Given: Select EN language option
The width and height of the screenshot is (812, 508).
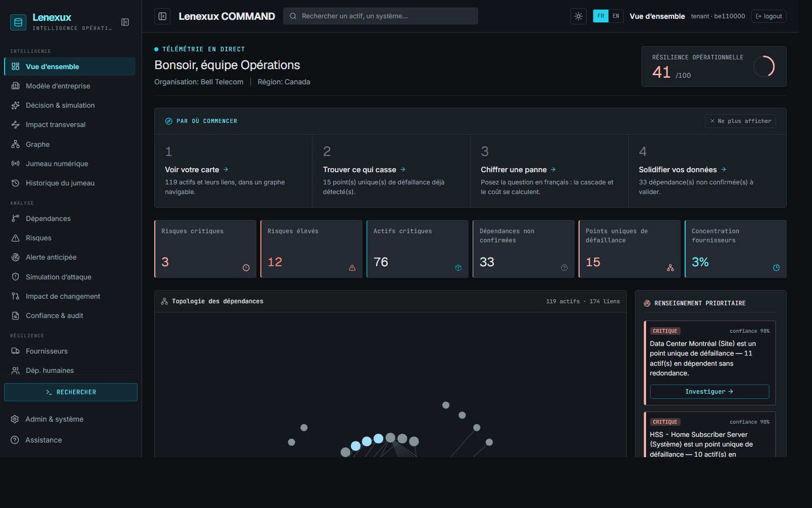Looking at the screenshot, I should point(616,16).
